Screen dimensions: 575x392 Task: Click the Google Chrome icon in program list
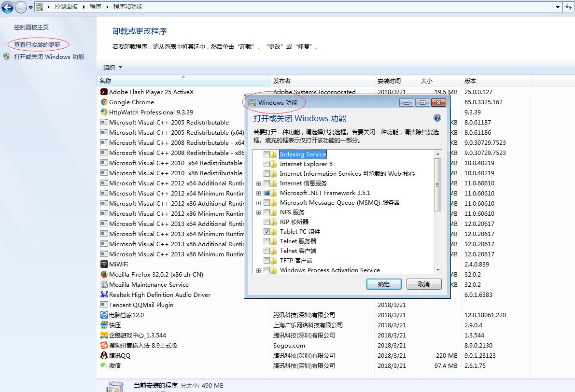click(x=104, y=102)
